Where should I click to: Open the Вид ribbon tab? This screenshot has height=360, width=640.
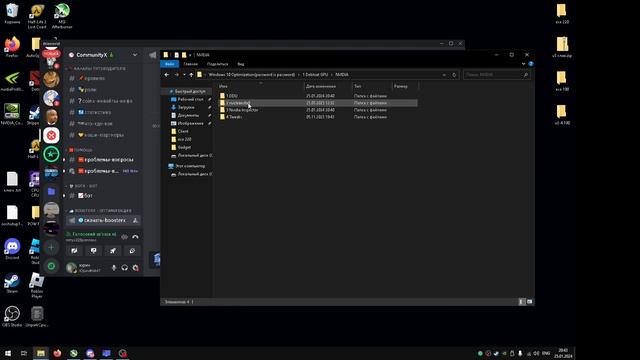click(241, 64)
